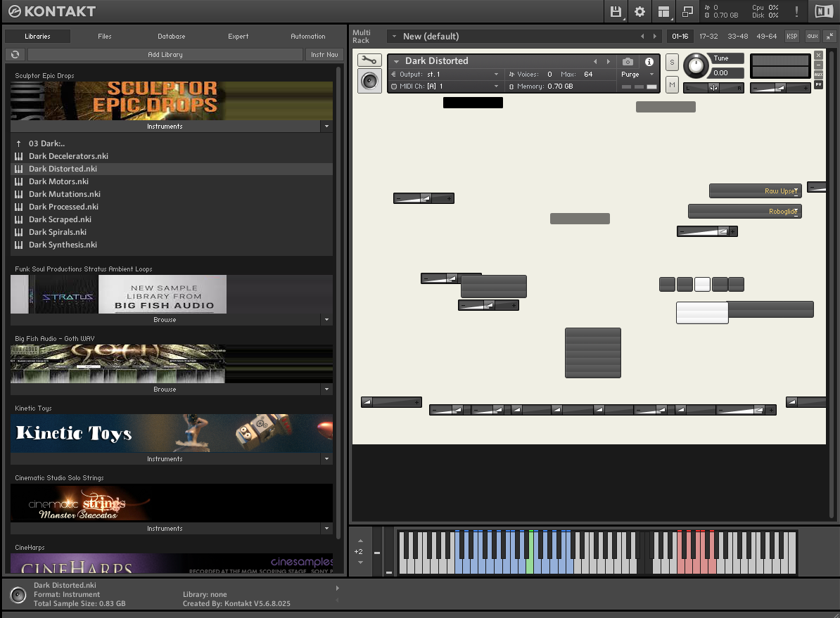Select next multi preset arrow
This screenshot has height=618, width=840.
655,37
